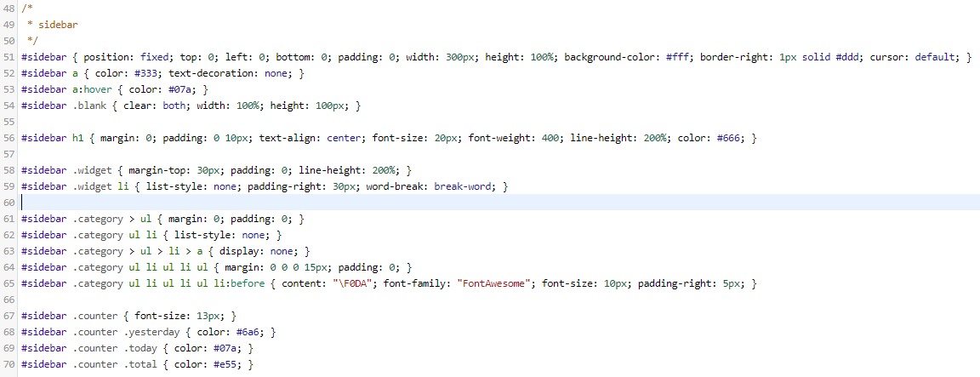Click the word 'sidebar' in the comment
The image size is (980, 377).
(58, 25)
